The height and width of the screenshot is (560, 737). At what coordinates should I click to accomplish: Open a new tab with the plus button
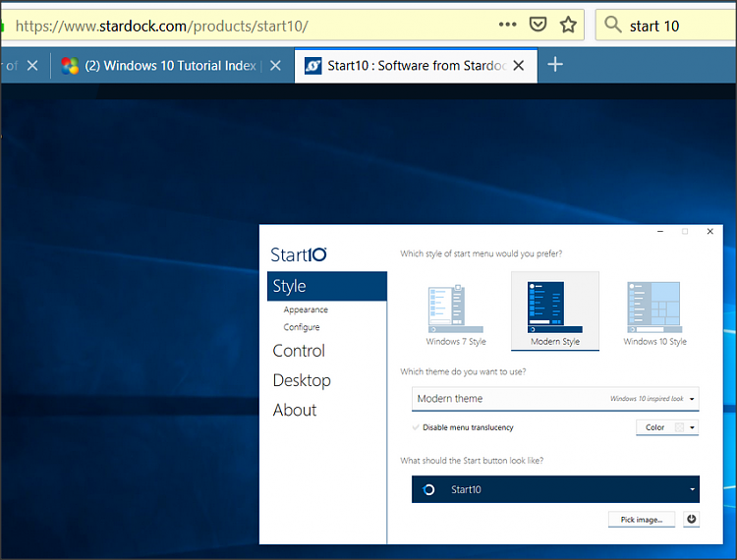click(555, 65)
